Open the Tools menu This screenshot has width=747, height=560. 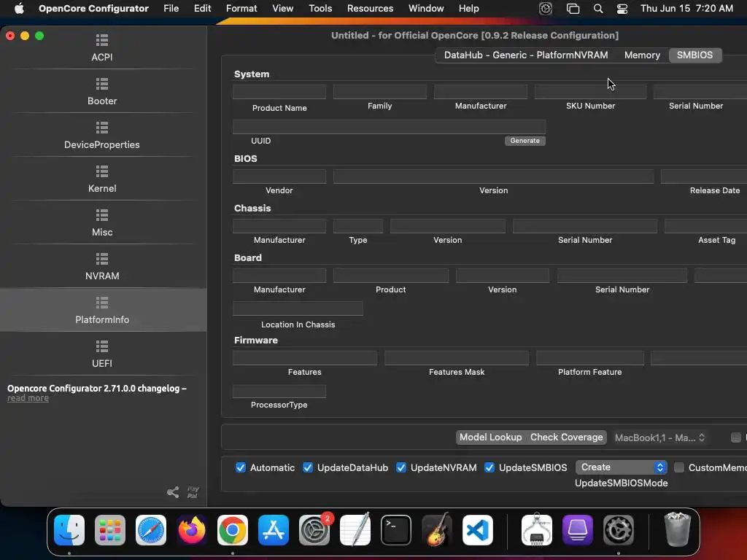click(x=320, y=9)
